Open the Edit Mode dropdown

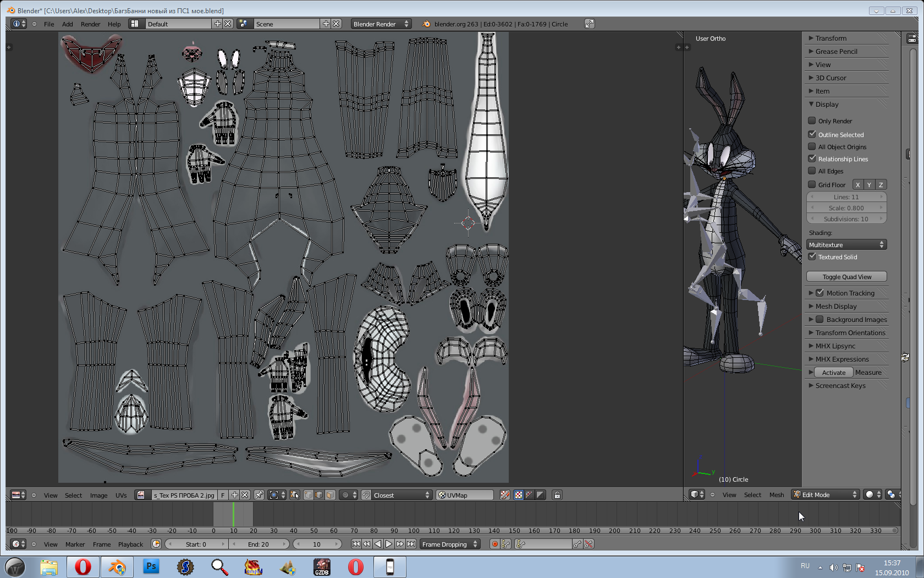825,494
